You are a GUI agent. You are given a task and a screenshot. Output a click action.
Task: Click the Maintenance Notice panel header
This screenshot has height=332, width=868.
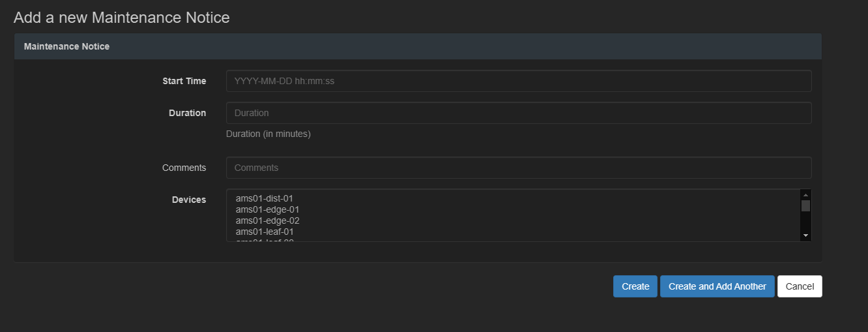point(66,46)
